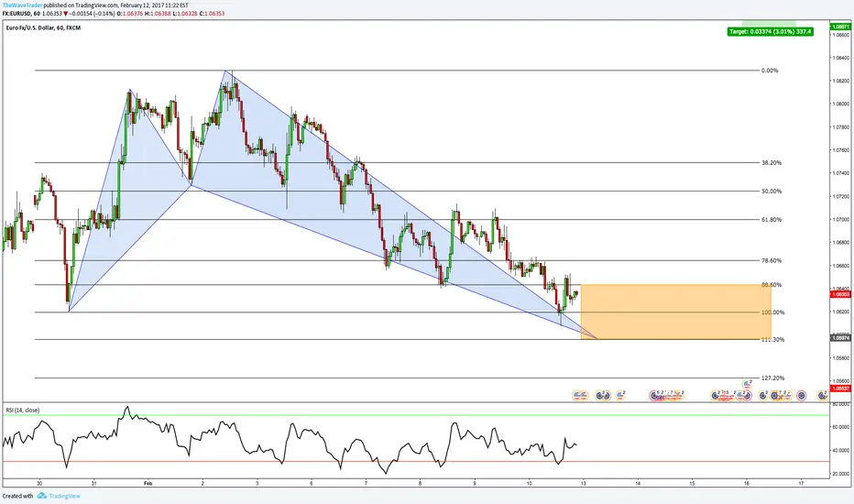Click the RSI (14, close) indicator title
This screenshot has width=854, height=504.
tap(22, 410)
